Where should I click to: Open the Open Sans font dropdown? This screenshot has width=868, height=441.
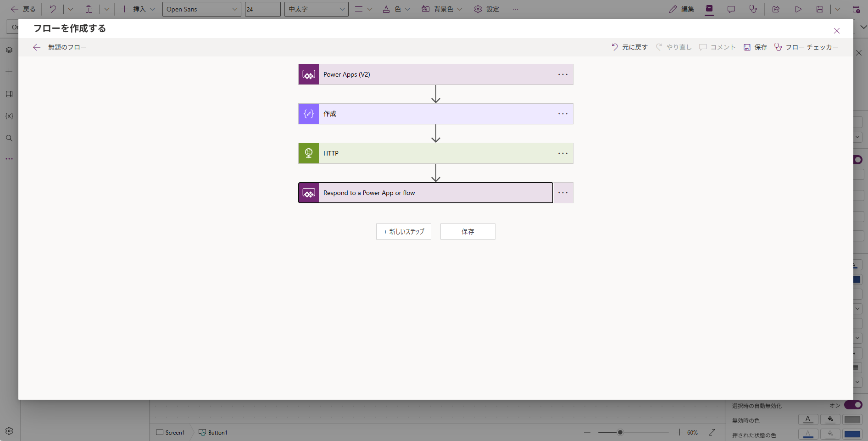pyautogui.click(x=202, y=9)
